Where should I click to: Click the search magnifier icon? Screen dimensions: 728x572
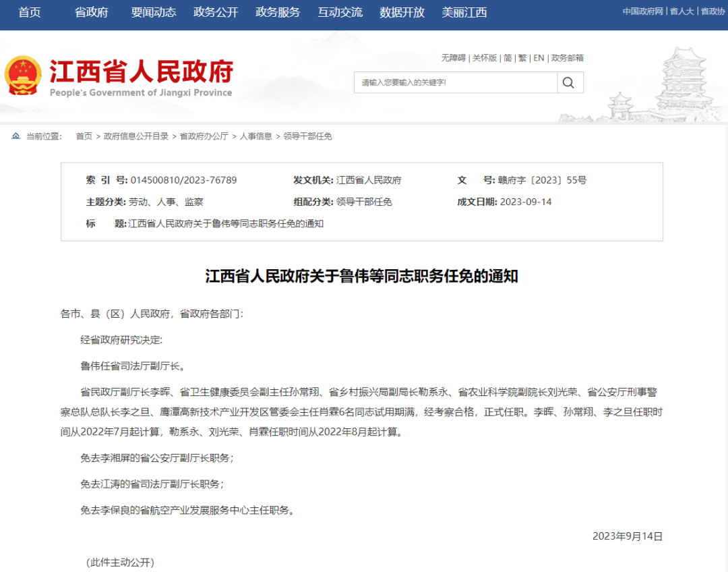568,82
